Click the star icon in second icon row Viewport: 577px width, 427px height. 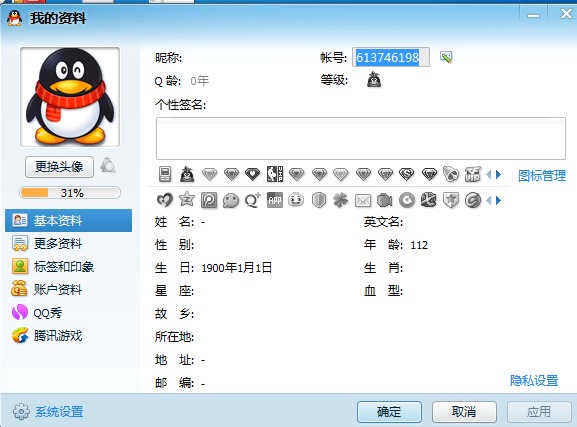[187, 200]
